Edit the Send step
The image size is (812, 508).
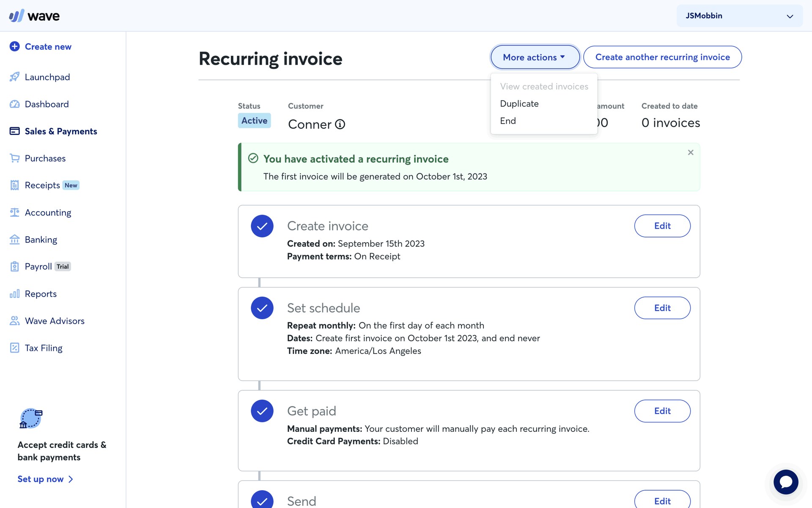tap(662, 500)
